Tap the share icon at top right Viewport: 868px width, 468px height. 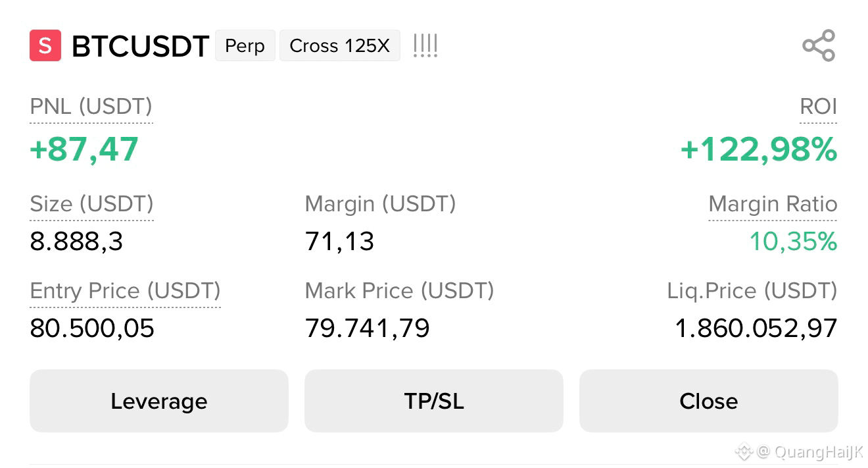click(x=819, y=45)
